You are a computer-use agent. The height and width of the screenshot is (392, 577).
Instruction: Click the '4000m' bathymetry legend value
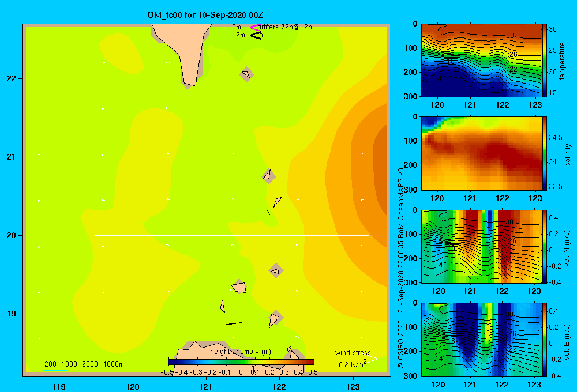tap(113, 364)
